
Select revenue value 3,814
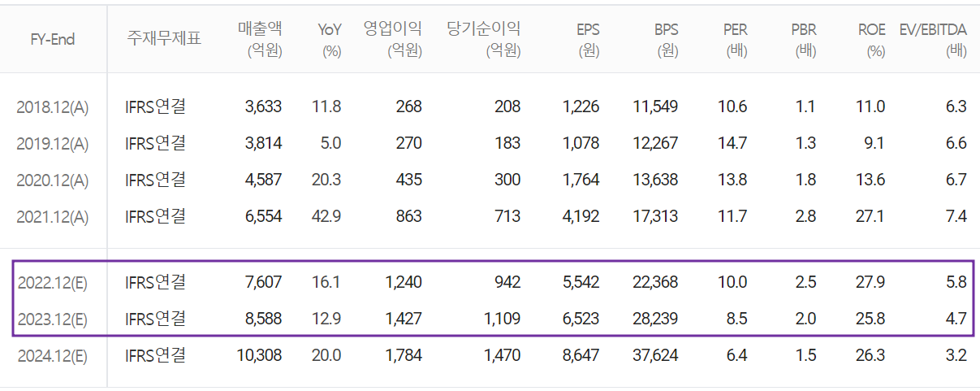[x=263, y=144]
